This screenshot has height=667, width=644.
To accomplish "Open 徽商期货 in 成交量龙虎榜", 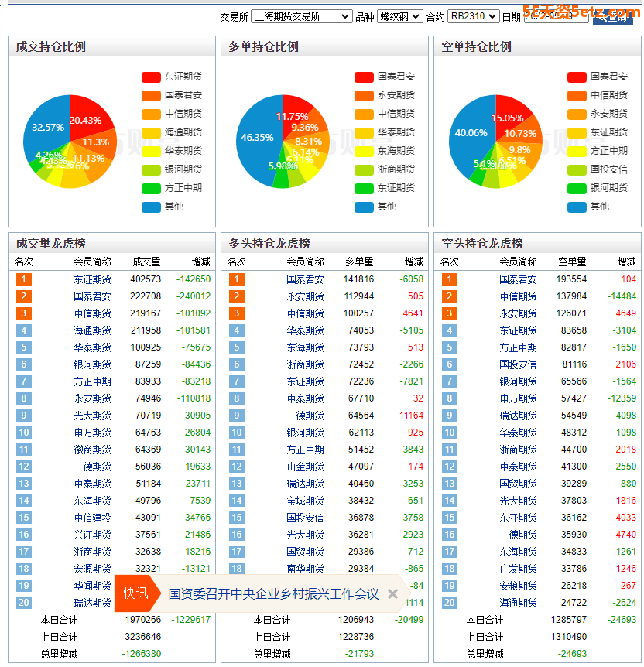I will (x=92, y=450).
